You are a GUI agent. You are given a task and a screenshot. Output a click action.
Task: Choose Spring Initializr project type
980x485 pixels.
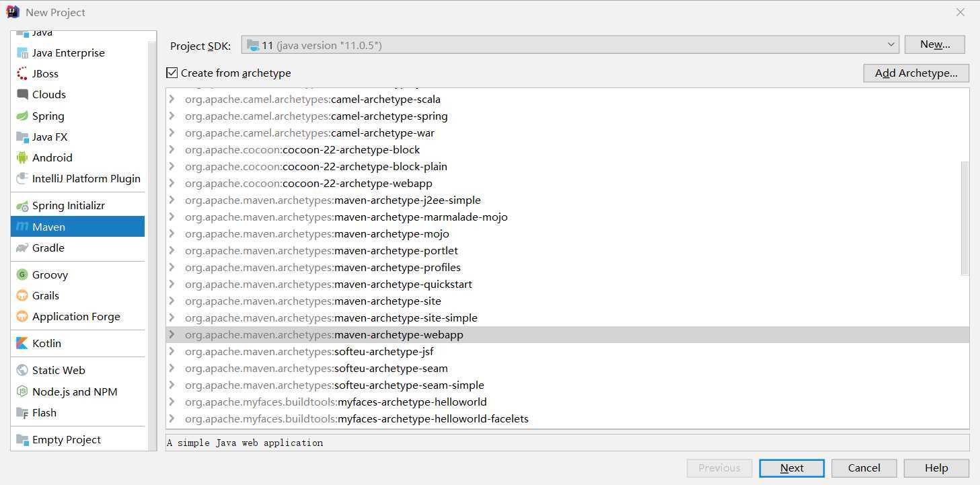(x=78, y=205)
